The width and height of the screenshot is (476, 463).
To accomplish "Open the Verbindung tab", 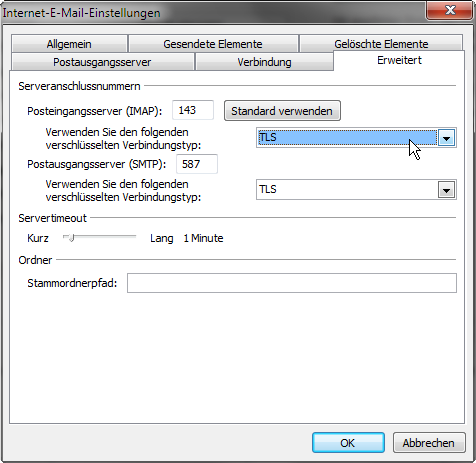I will coord(264,62).
